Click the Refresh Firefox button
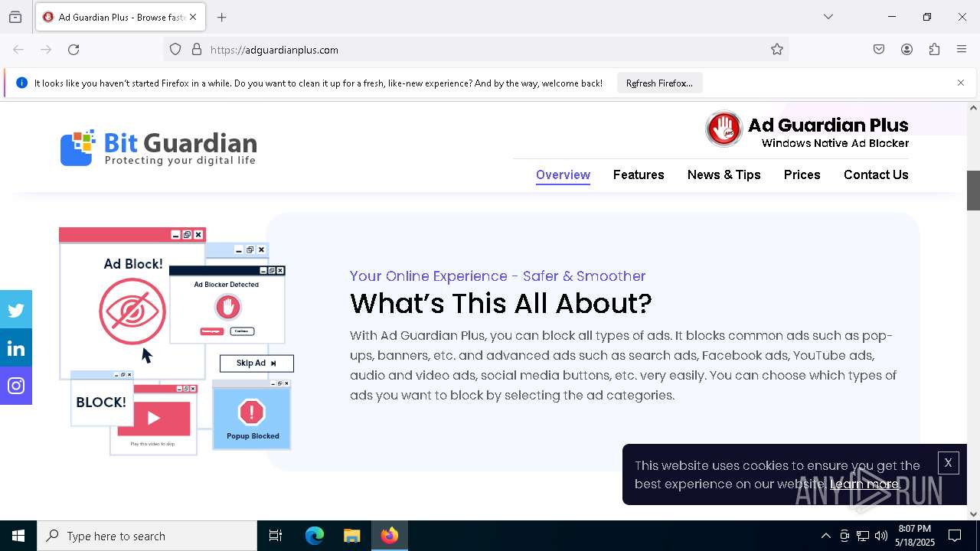The height and width of the screenshot is (551, 980). [x=659, y=83]
